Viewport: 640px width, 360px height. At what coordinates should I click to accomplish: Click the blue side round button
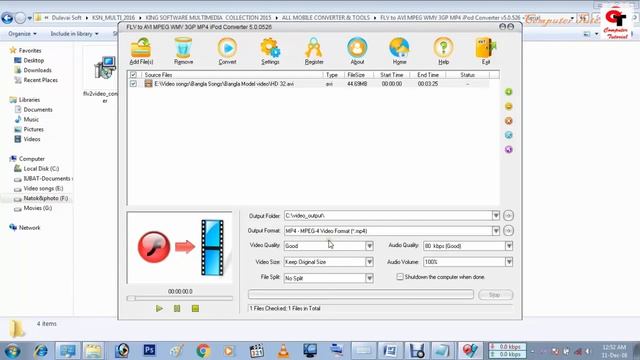[509, 135]
